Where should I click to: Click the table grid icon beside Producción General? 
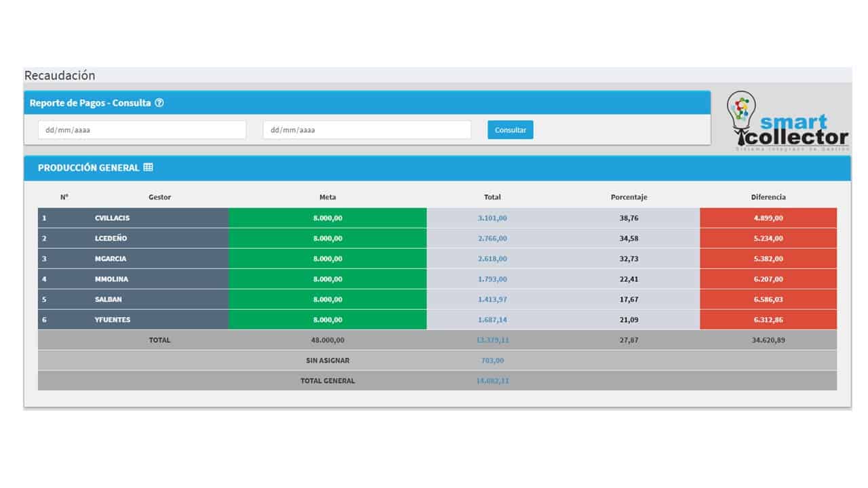point(149,167)
